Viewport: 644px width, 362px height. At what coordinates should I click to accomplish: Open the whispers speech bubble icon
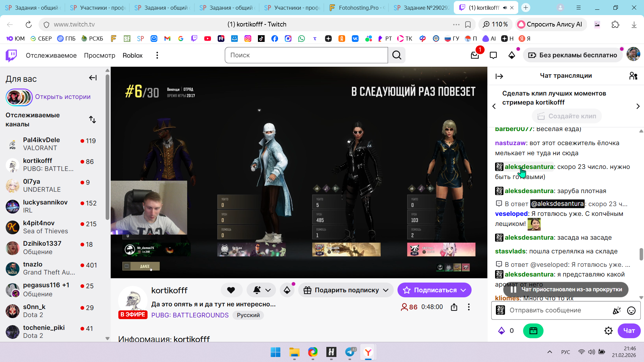tap(493, 55)
